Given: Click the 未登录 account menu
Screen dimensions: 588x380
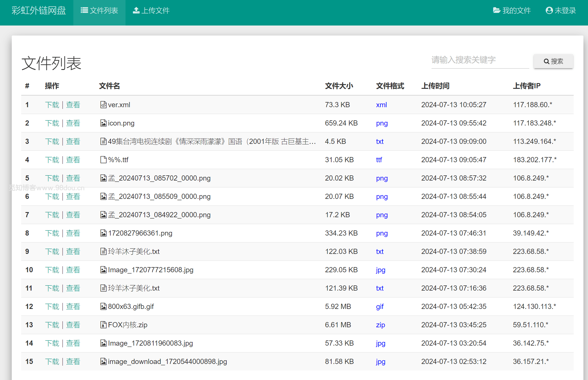Looking at the screenshot, I should click(561, 11).
